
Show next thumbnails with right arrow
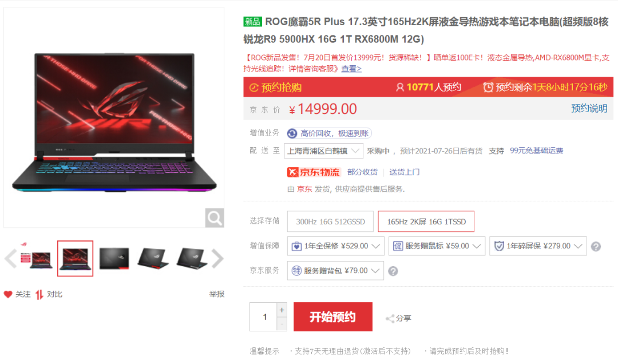pos(217,259)
